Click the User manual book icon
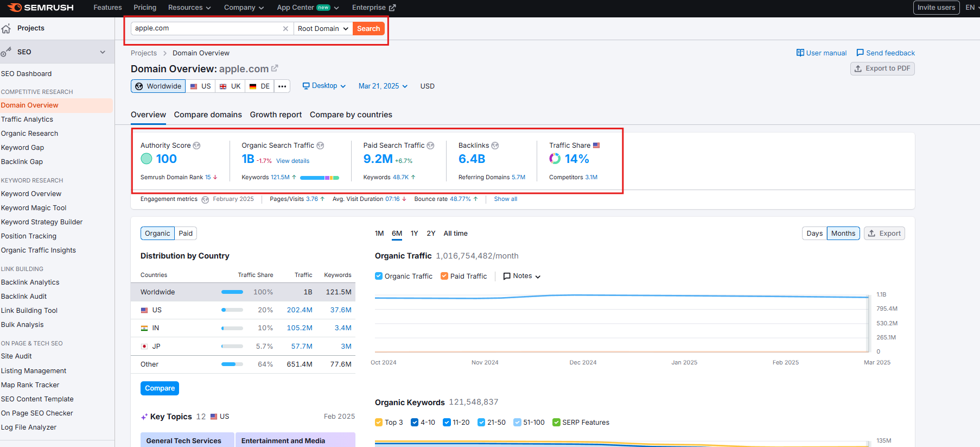Screen dimensions: 980x447 [x=800, y=53]
